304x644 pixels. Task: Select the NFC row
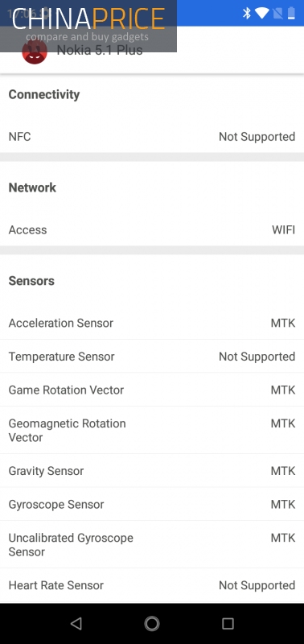point(152,136)
